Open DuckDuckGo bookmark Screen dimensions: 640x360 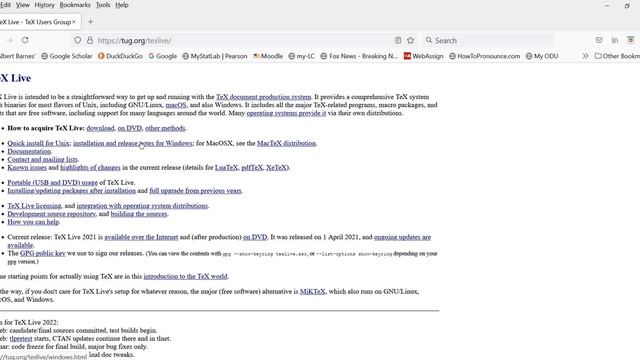pos(120,56)
